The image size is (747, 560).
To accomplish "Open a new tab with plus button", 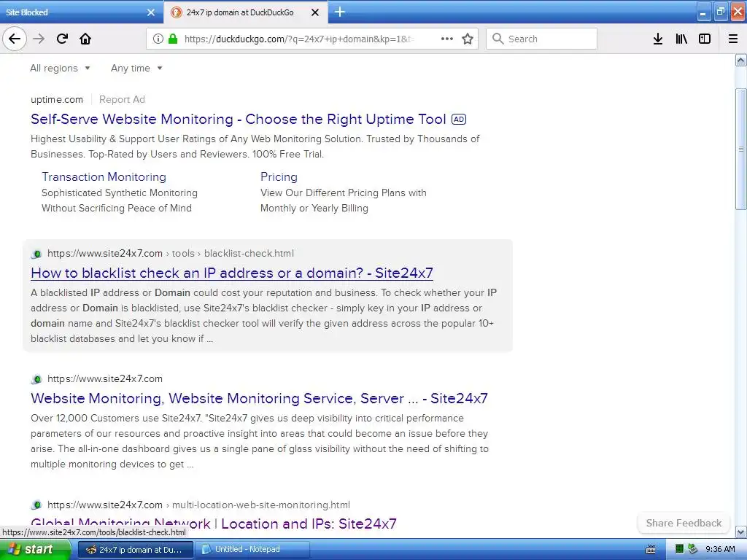I will [340, 12].
